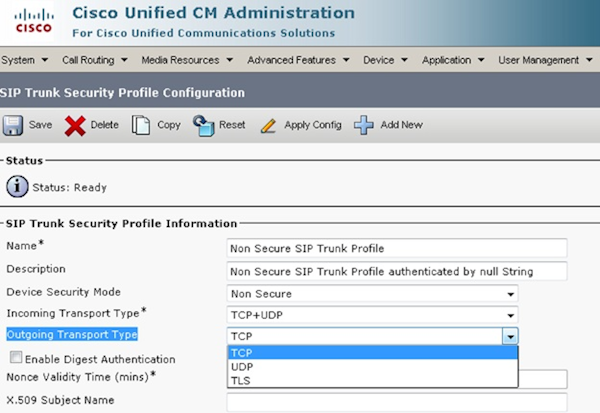The image size is (600, 413).
Task: Open the Device Security Mode dropdown
Action: pyautogui.click(x=511, y=294)
